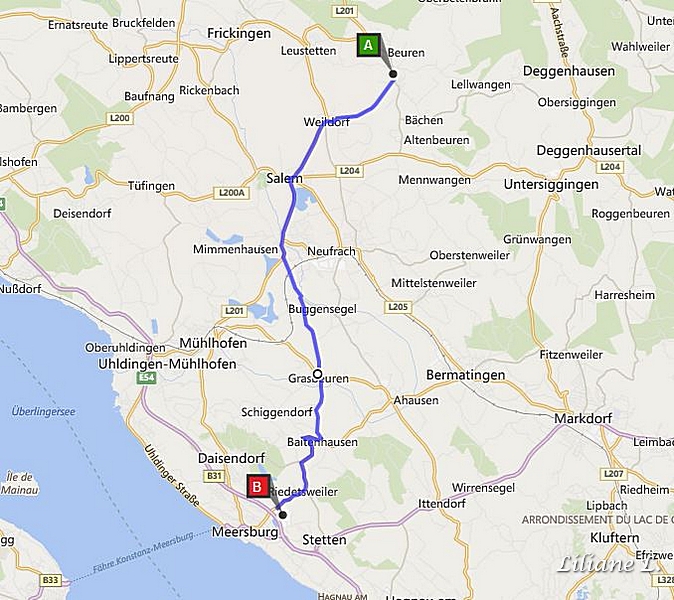
Task: Select the white waypoint circle at Grasbeuren
Action: point(318,373)
